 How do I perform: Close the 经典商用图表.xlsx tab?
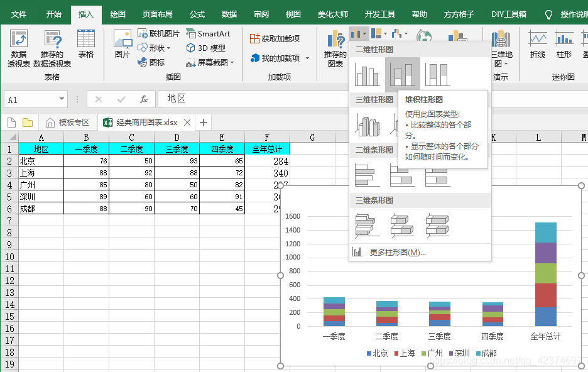coord(187,123)
